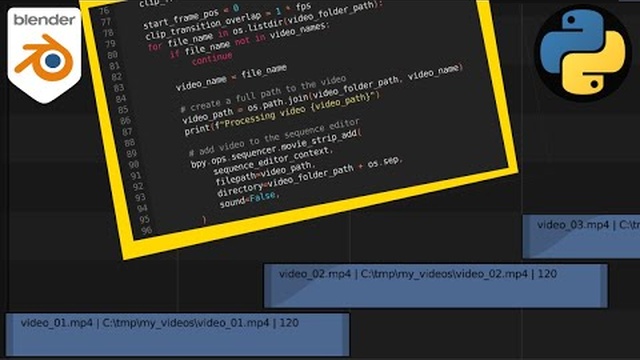Grab the right handle of video_02.mp4 strip
The image size is (640, 360).
pyautogui.click(x=604, y=286)
